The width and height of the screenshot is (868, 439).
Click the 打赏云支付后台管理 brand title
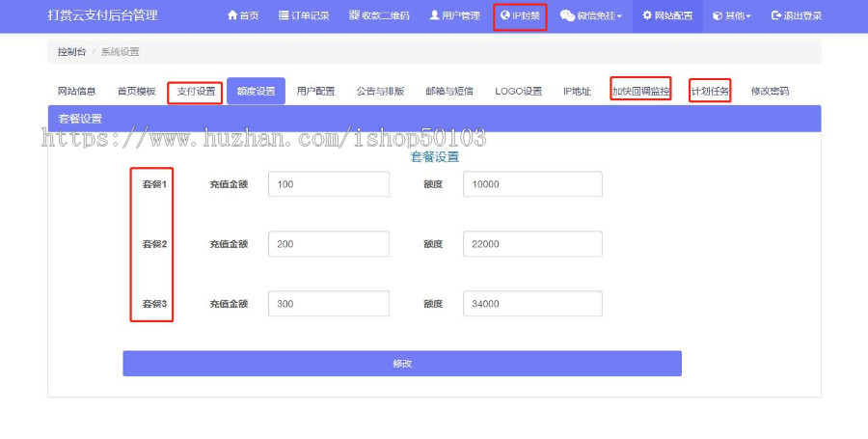102,15
